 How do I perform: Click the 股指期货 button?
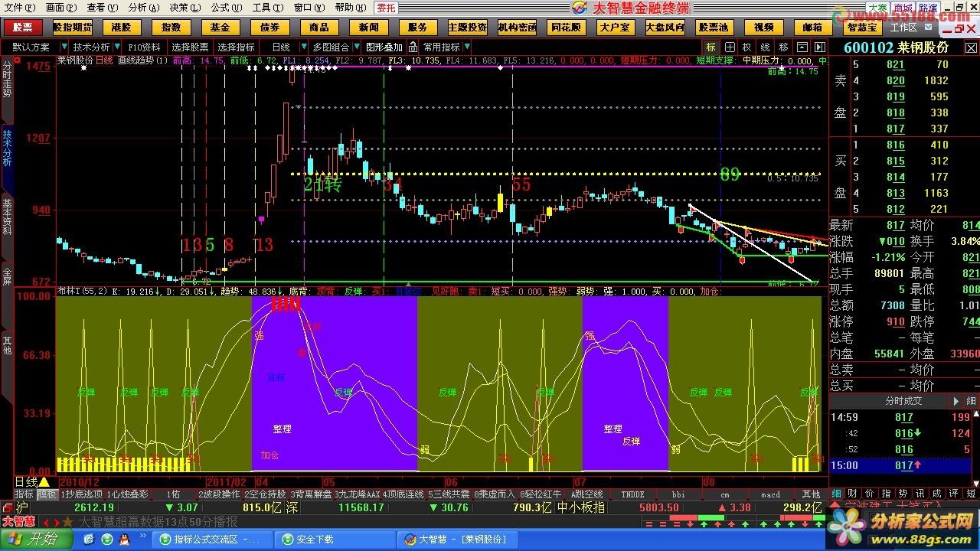(73, 28)
